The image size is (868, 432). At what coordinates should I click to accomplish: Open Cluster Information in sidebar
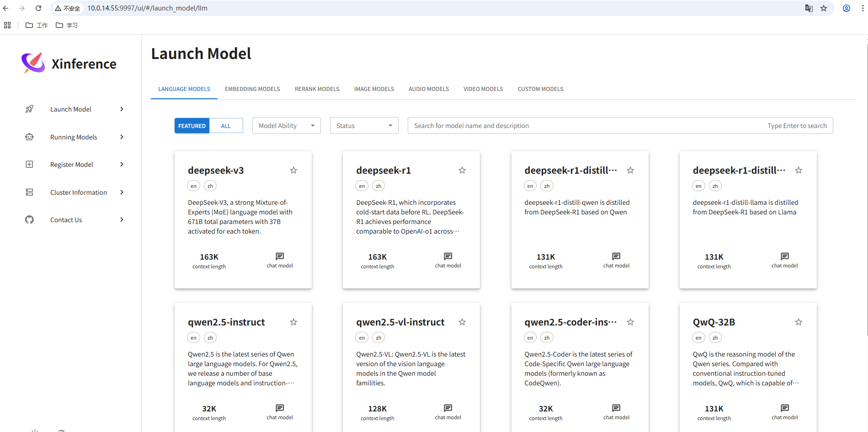(x=79, y=192)
